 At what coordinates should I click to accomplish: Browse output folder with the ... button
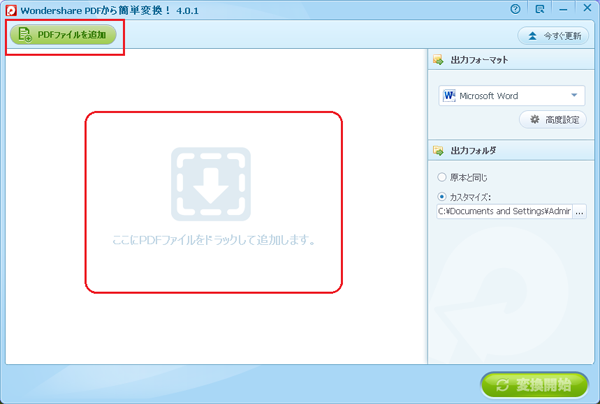(x=579, y=211)
